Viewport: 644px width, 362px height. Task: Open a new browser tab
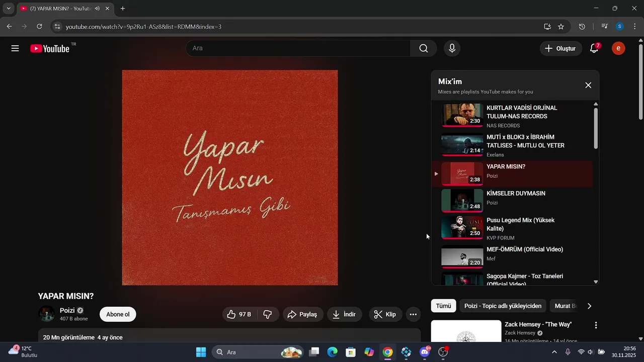(x=123, y=9)
